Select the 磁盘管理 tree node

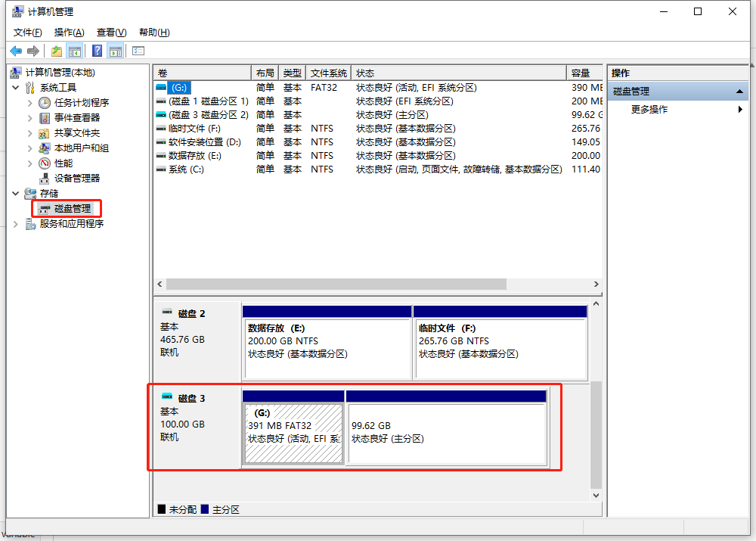72,209
